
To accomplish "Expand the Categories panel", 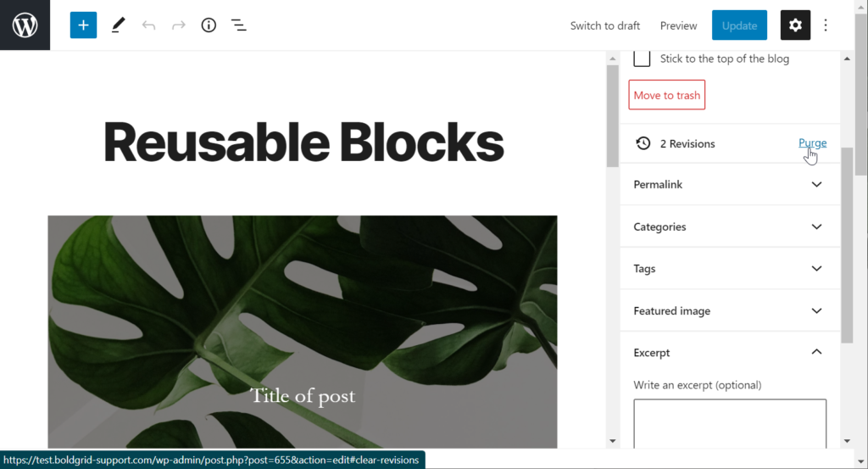I will point(731,227).
